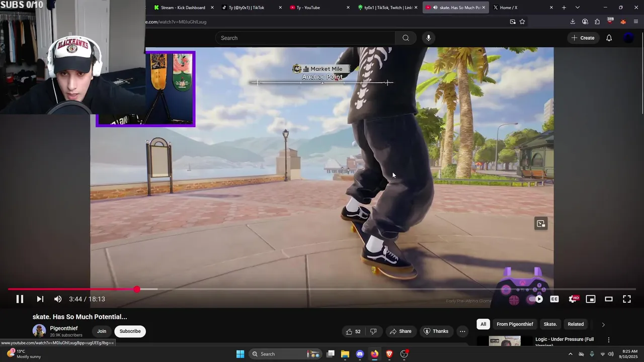Turn on closed captions

pyautogui.click(x=554, y=299)
